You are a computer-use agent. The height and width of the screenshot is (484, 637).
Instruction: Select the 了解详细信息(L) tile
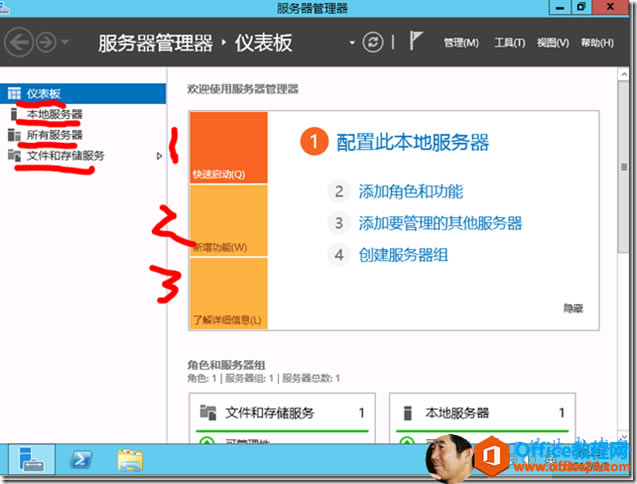(x=229, y=293)
